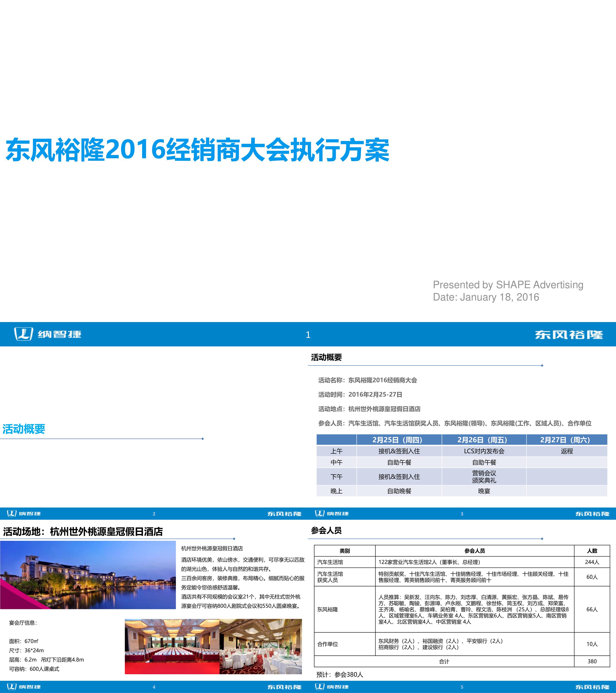Click the 380 total cell

coord(592,661)
